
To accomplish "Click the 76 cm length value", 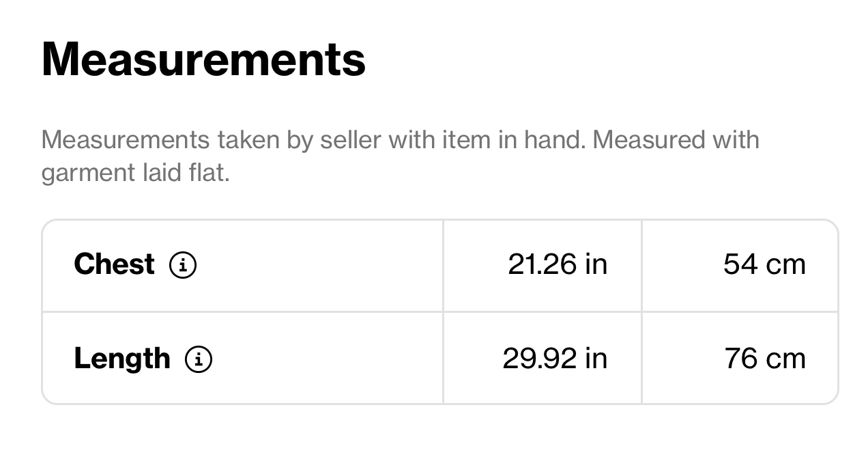I will [765, 359].
